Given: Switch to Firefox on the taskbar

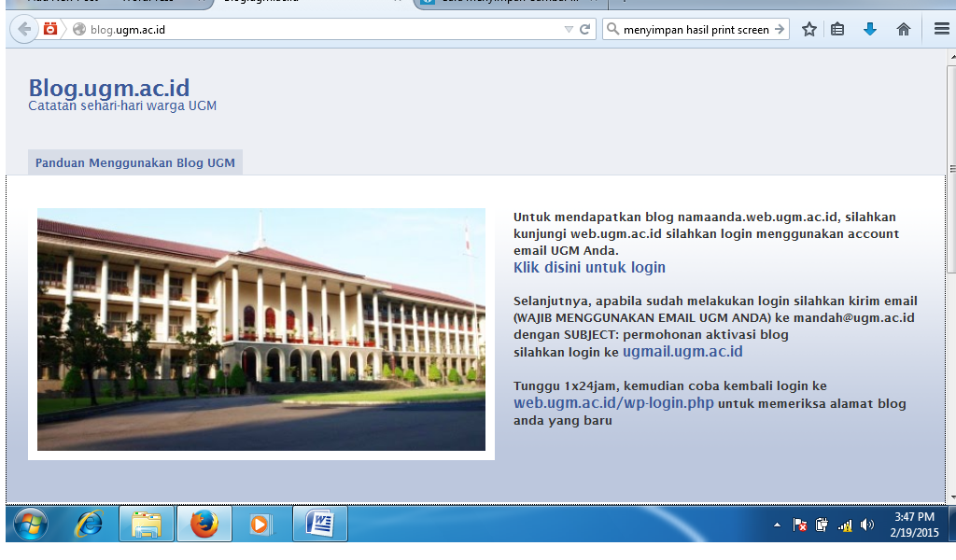Looking at the screenshot, I should point(204,524).
